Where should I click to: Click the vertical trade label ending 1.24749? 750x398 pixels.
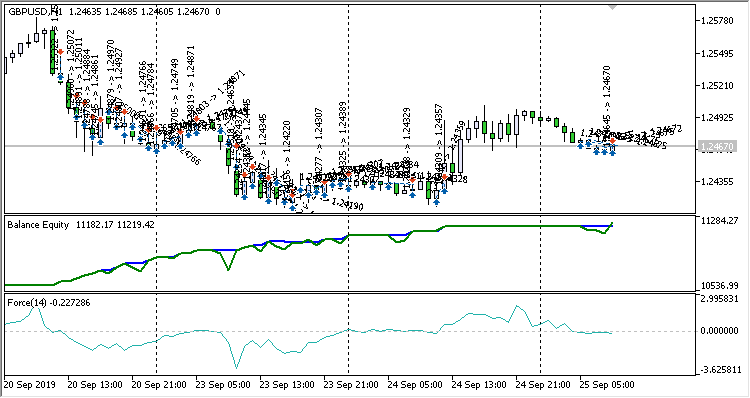coord(175,93)
